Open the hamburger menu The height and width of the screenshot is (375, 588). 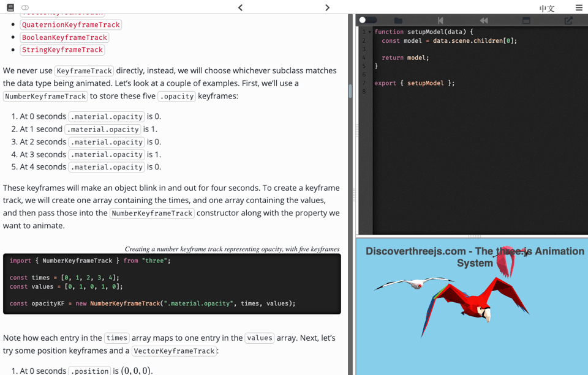(x=579, y=8)
